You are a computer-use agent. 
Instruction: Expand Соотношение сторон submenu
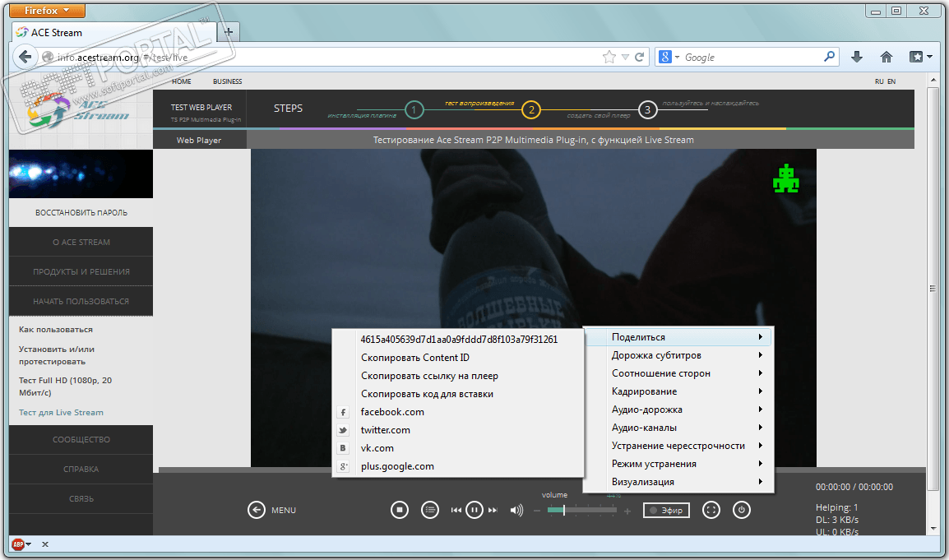point(678,373)
